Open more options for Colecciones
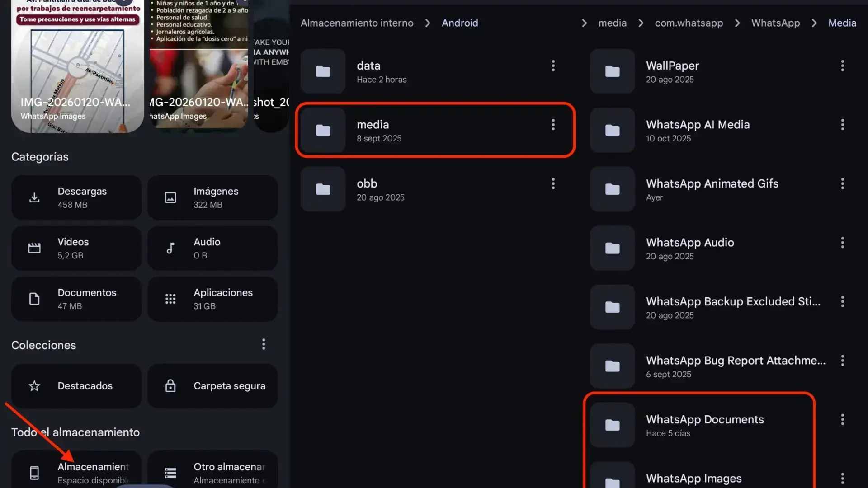The image size is (868, 488). click(x=264, y=345)
